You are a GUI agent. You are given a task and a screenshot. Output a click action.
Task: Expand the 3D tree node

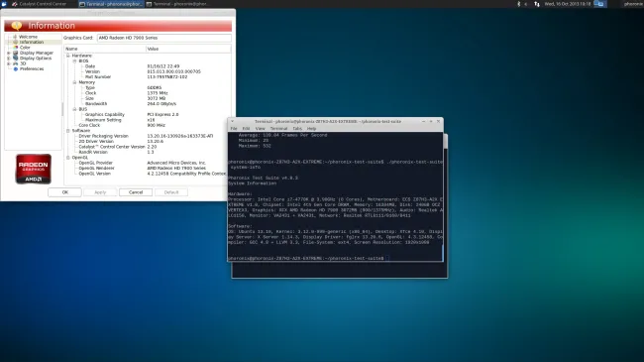9,63
